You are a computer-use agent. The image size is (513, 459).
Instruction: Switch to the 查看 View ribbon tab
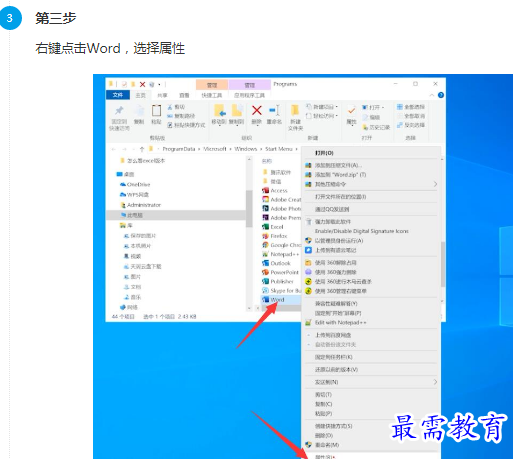pos(184,95)
